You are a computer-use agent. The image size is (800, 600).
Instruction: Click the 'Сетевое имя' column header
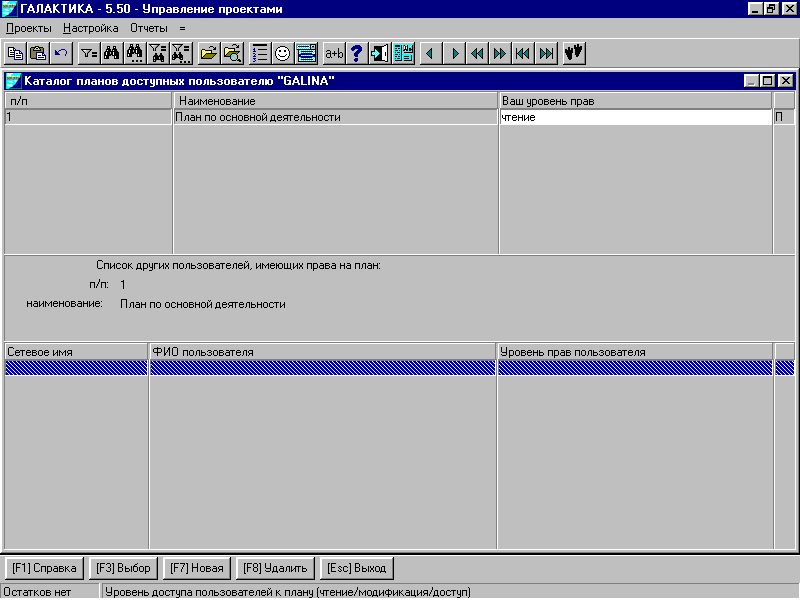coord(76,352)
